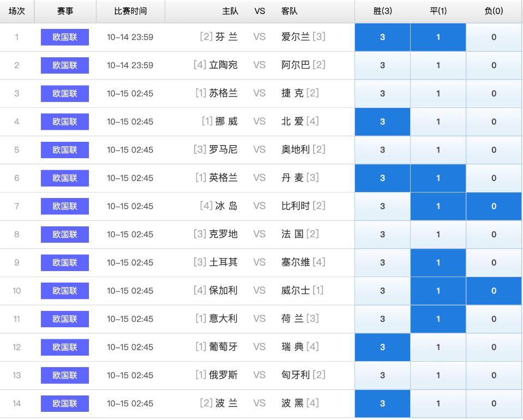
Task: Toggle draw (1) for match 1 芬兰 vs 爱尔兰
Action: click(x=438, y=37)
